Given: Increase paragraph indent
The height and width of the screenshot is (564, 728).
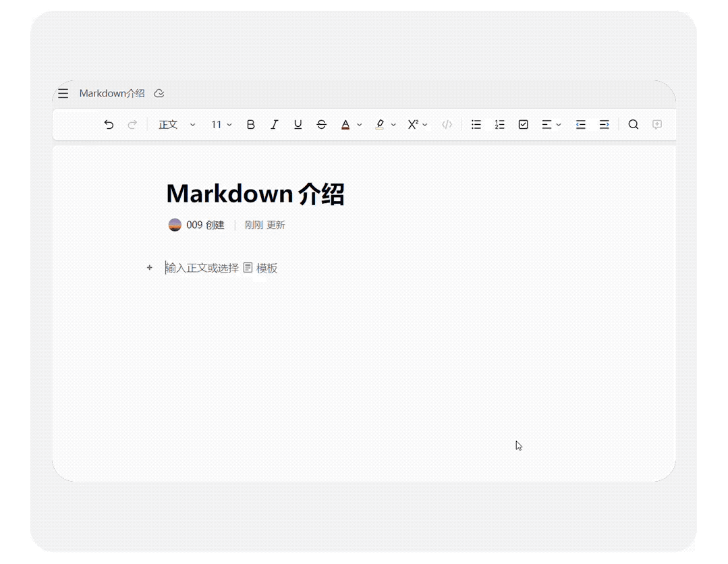Looking at the screenshot, I should tap(604, 125).
